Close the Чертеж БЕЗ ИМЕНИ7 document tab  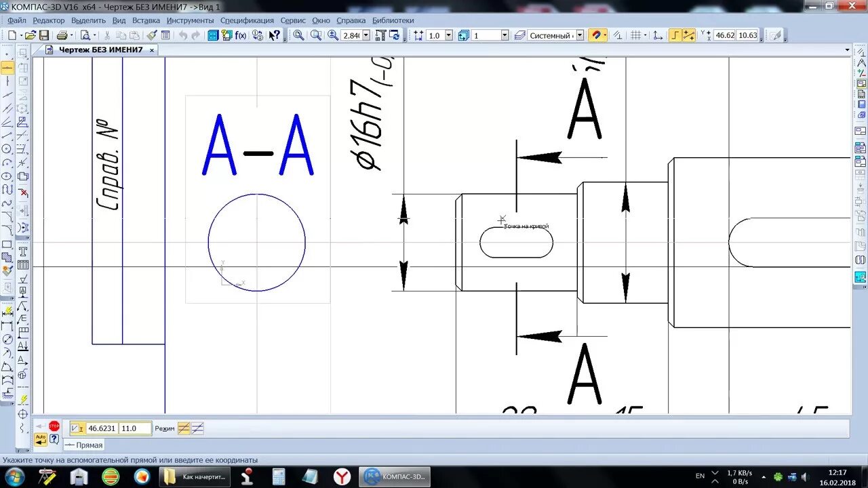click(x=152, y=50)
